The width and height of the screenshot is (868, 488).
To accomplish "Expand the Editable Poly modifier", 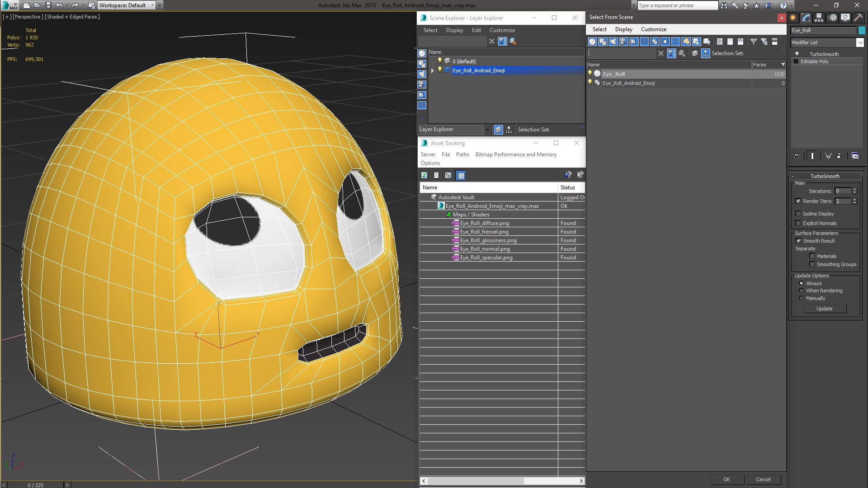I will coord(796,61).
